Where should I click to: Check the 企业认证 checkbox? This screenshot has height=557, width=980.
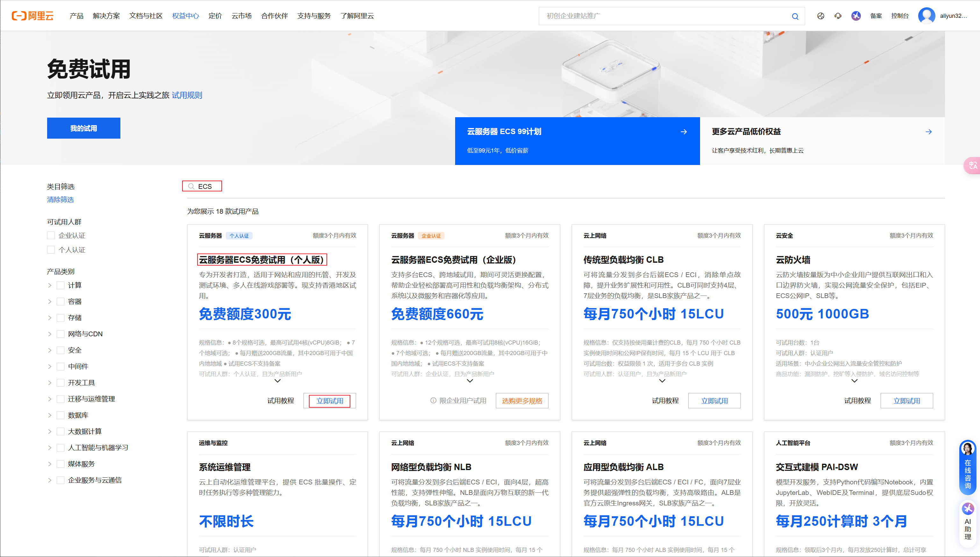(x=51, y=235)
